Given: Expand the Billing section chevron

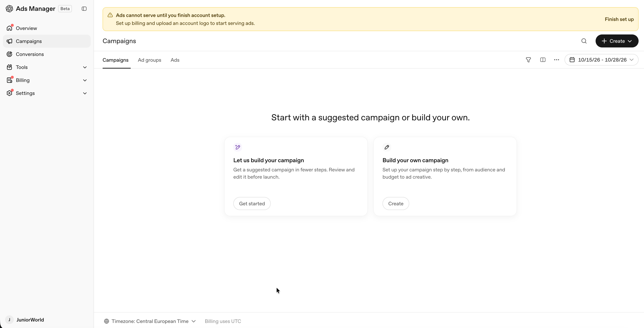Looking at the screenshot, I should coord(85,80).
